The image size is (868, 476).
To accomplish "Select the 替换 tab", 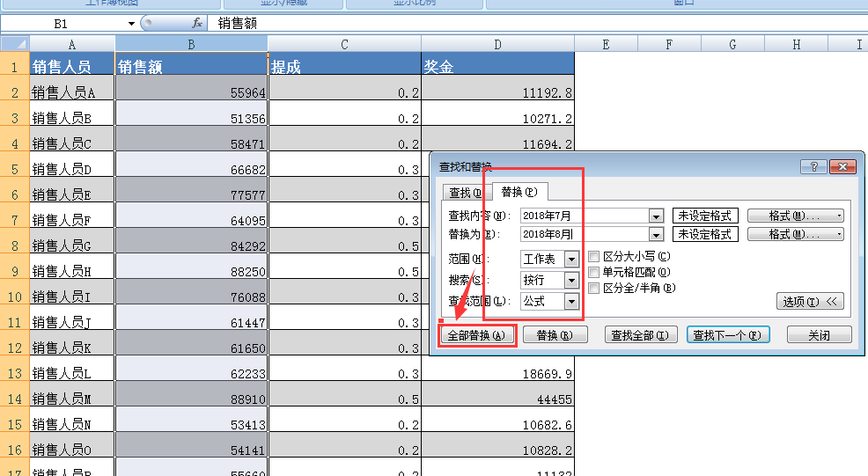I will pos(519,192).
